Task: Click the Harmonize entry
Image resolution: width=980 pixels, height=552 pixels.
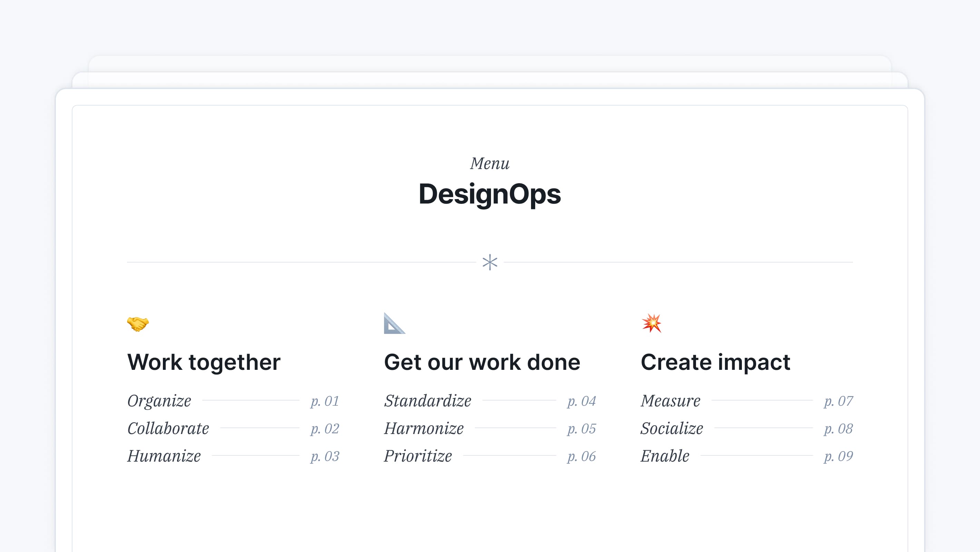Action: point(423,428)
